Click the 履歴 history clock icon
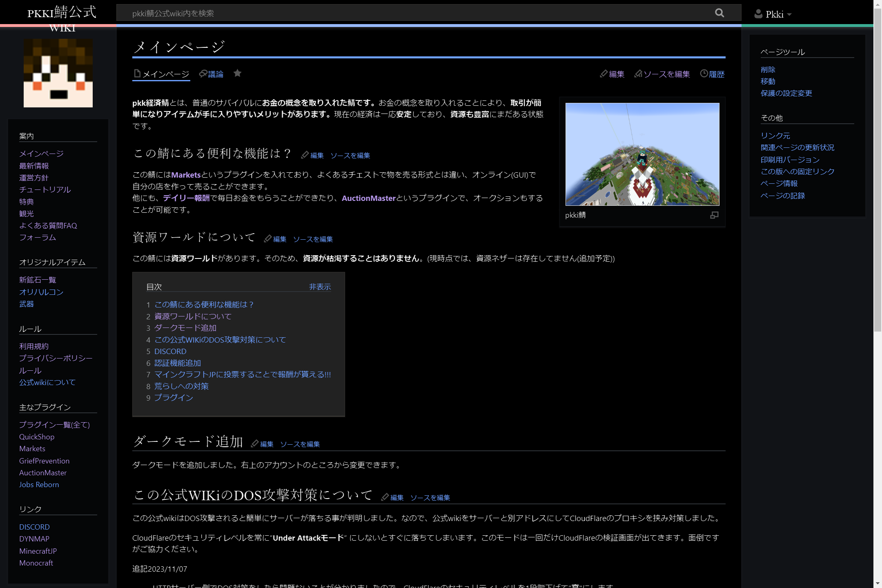Image resolution: width=882 pixels, height=588 pixels. 704,73
